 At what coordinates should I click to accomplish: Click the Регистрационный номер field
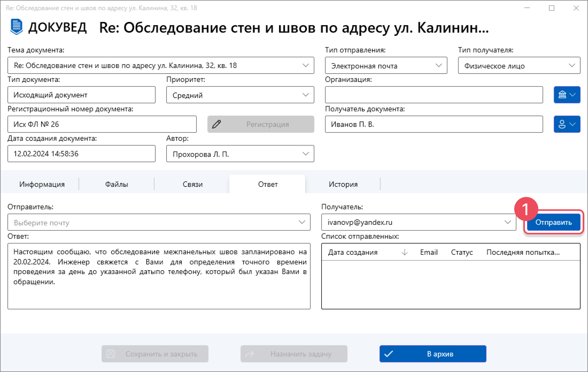(102, 124)
